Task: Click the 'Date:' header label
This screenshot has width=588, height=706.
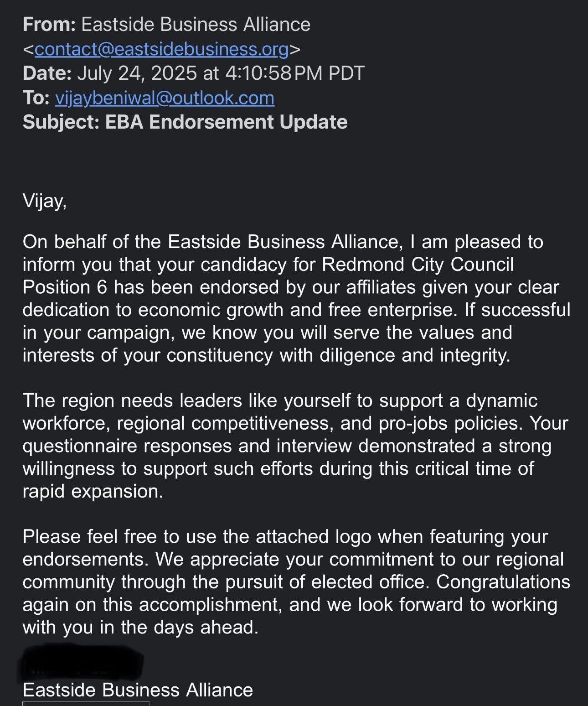Action: (x=47, y=73)
